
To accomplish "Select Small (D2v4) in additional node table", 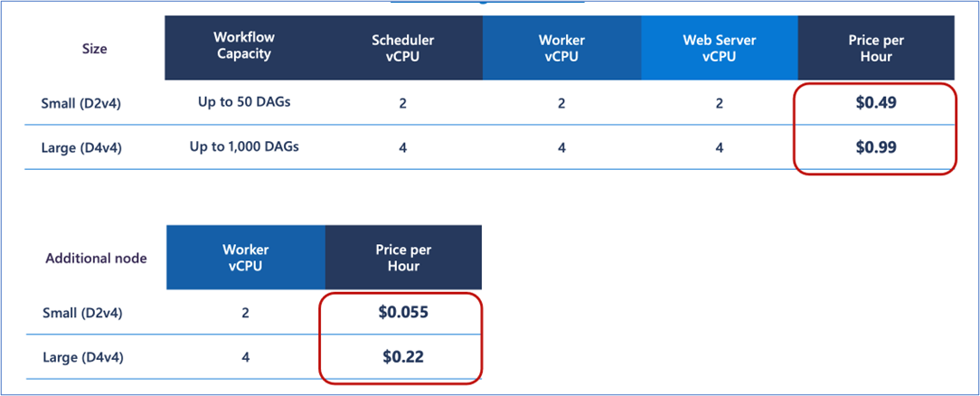I will 82,313.
